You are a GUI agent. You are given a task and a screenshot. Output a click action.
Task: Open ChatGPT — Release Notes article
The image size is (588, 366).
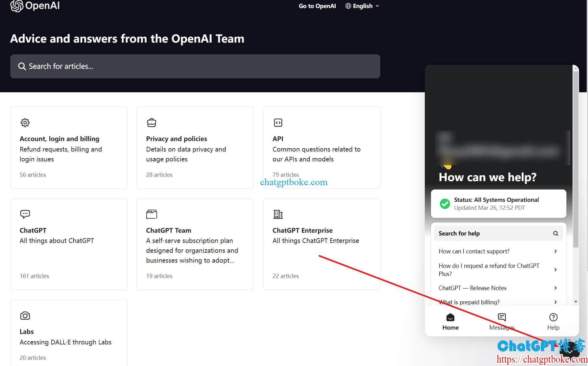point(499,288)
